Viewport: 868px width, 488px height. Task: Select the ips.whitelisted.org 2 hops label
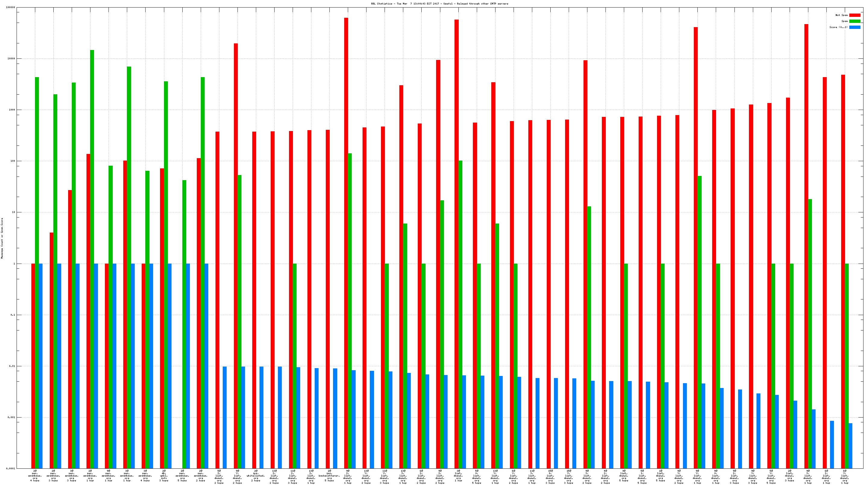pos(256,476)
